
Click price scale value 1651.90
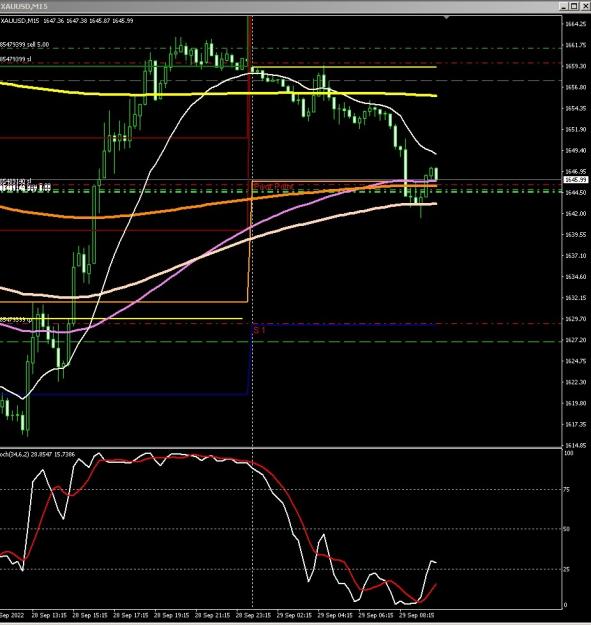(x=575, y=130)
